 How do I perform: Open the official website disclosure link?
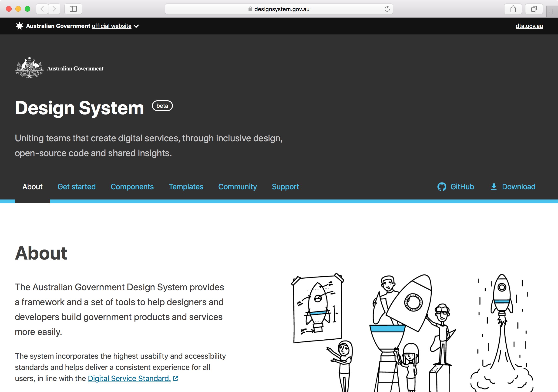(x=111, y=26)
